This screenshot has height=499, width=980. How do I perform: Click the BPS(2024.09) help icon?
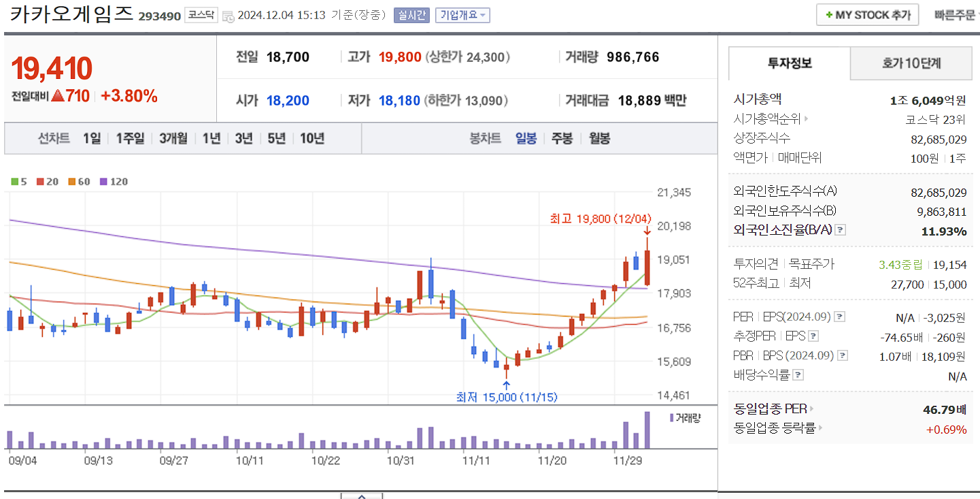[843, 355]
